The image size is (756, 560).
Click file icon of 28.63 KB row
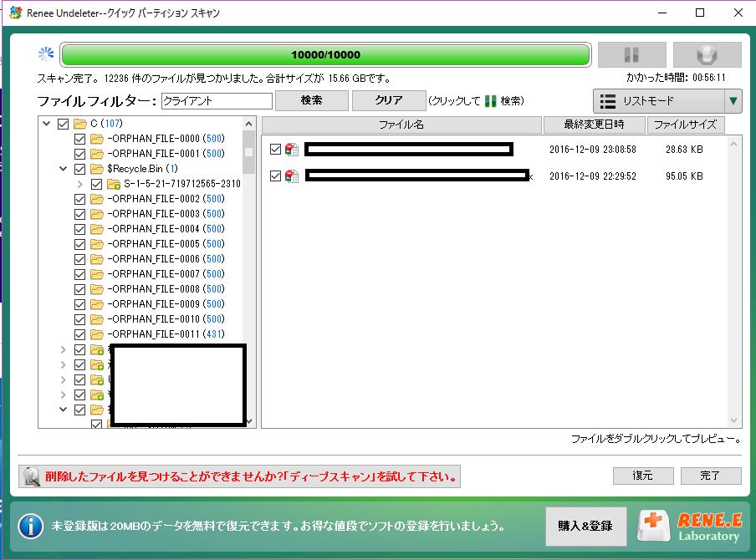coord(292,150)
